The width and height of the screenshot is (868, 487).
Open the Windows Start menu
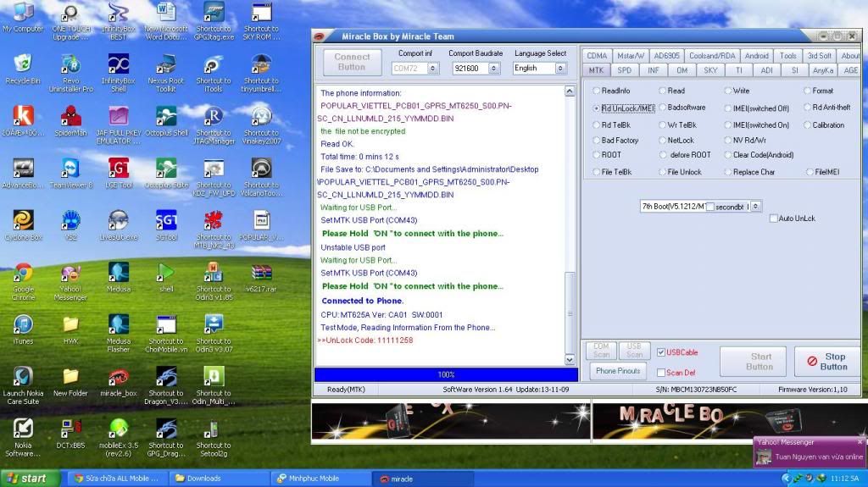[29, 479]
